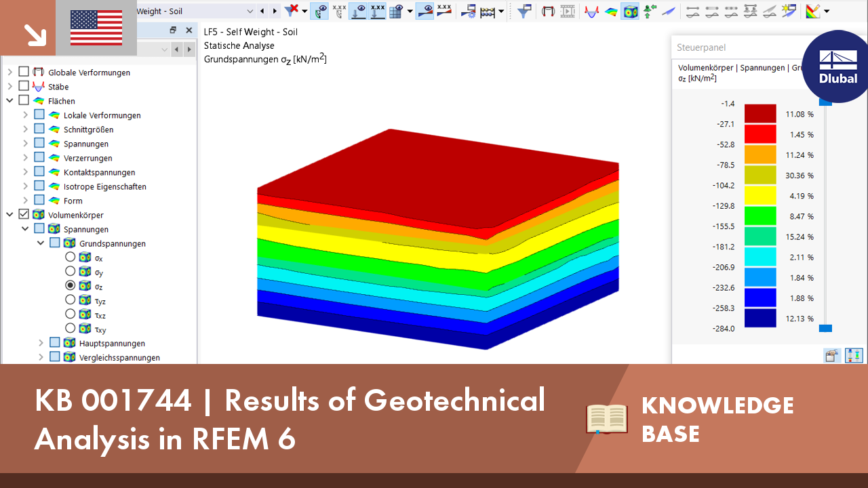
Task: Click the result table grid icon
Action: pyautogui.click(x=396, y=11)
